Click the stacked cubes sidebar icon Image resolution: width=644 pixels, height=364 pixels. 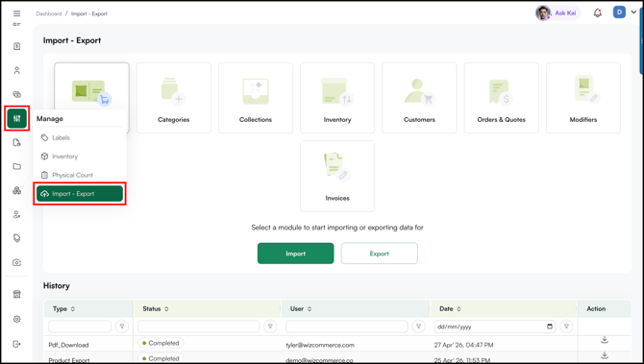point(17,190)
